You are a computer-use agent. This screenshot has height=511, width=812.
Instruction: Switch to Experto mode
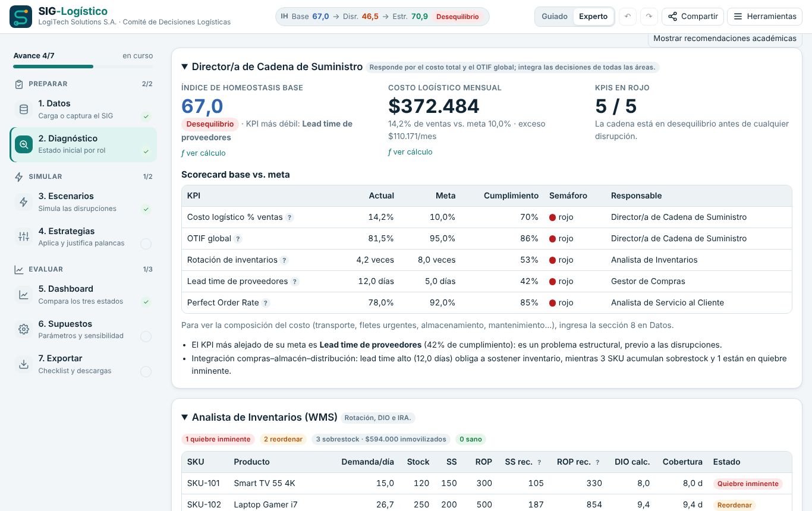593,17
